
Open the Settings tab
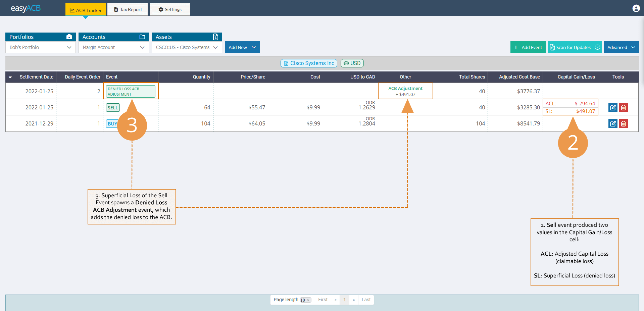pyautogui.click(x=169, y=9)
